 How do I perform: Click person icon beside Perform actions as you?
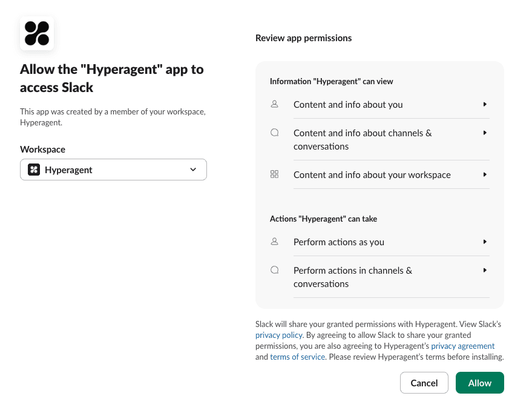pyautogui.click(x=275, y=242)
